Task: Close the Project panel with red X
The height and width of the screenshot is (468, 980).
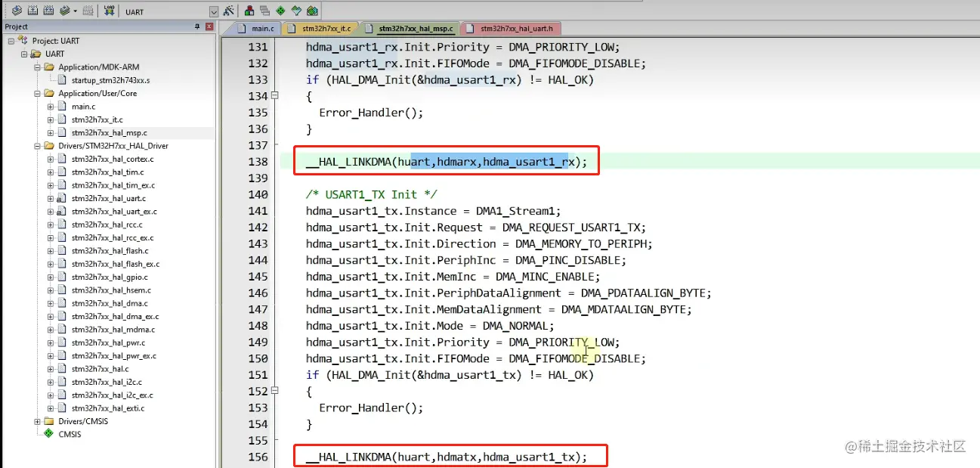Action: [209, 26]
